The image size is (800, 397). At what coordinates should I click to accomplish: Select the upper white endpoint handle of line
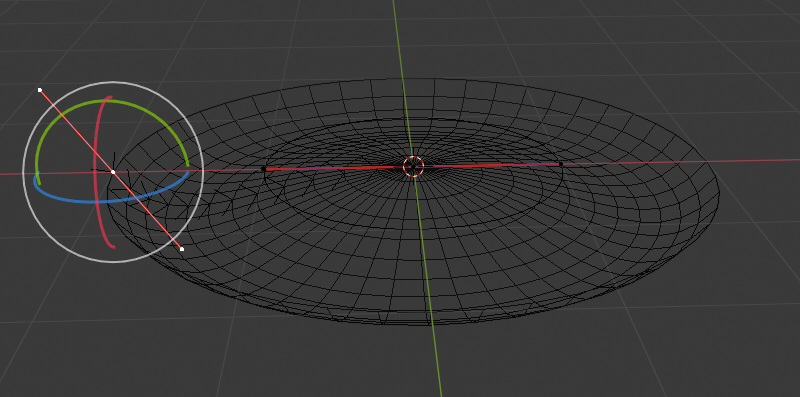pyautogui.click(x=40, y=90)
